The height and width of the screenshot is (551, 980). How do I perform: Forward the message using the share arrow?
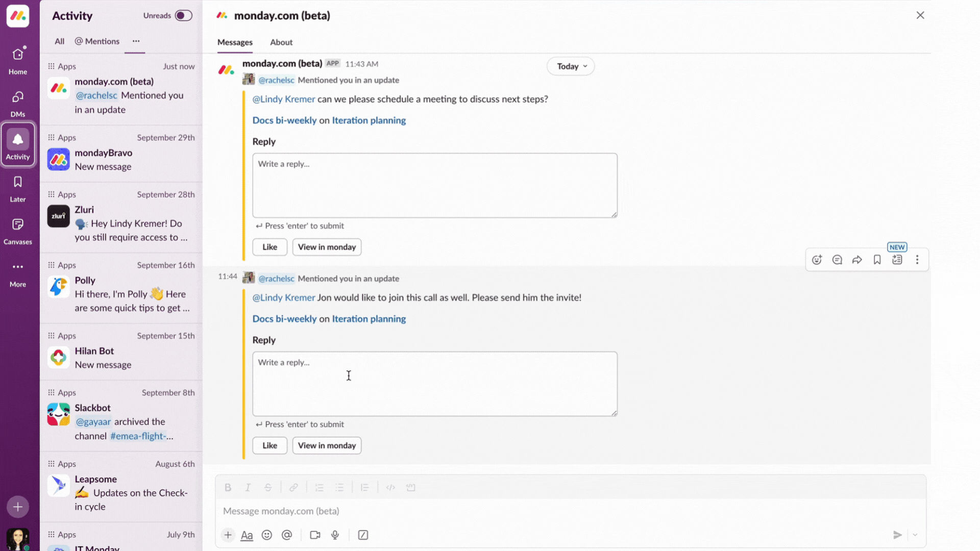[857, 260]
